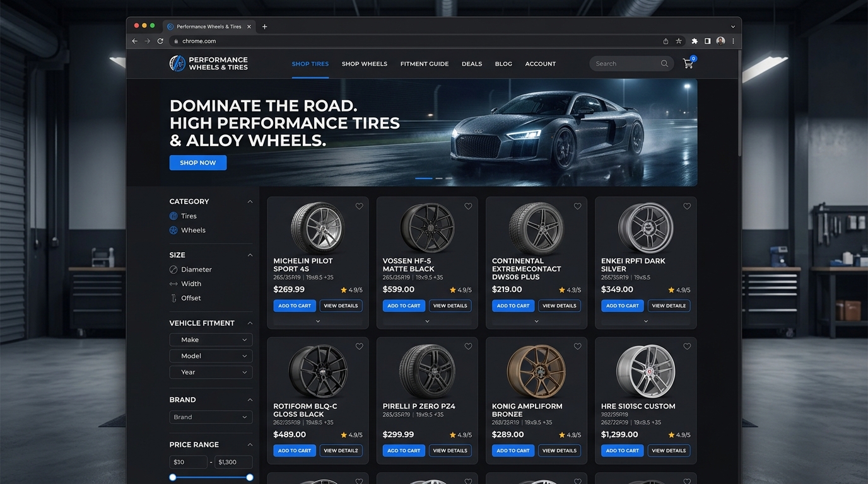
Task: Click the maximum price slider handle
Action: 250,478
